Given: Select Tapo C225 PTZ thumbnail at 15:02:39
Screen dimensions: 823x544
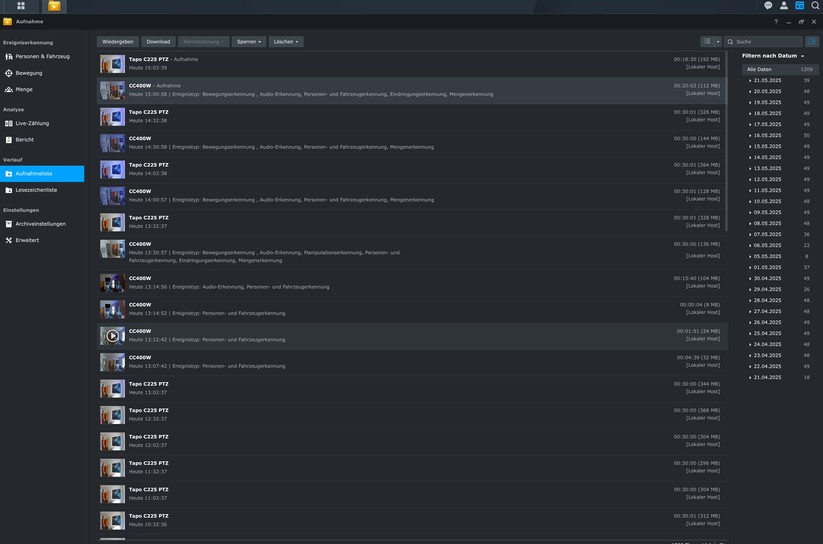Looking at the screenshot, I should click(x=112, y=64).
